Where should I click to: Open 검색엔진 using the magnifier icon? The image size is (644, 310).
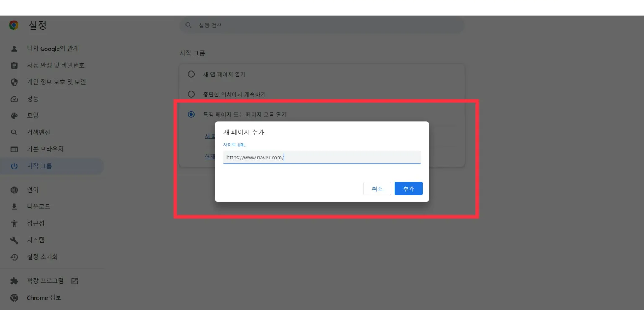point(14,132)
